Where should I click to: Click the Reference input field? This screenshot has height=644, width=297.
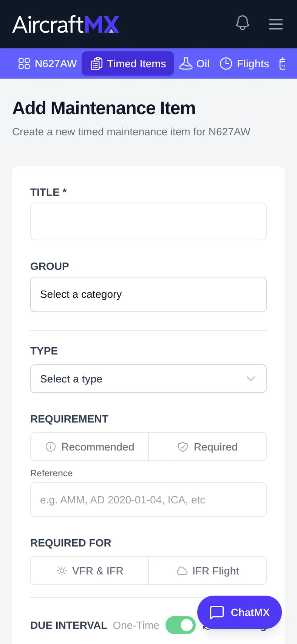click(148, 500)
